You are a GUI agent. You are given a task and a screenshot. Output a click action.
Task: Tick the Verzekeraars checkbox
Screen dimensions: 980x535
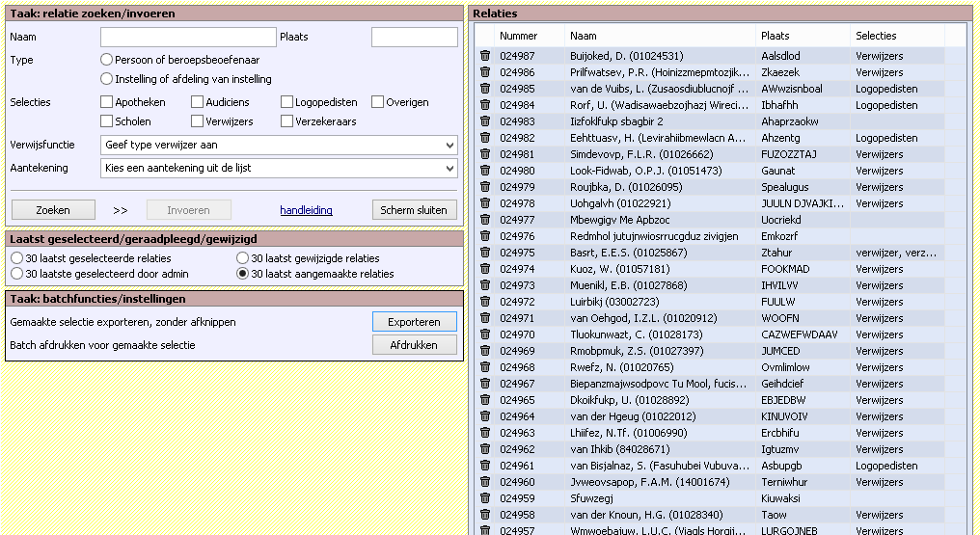click(287, 121)
